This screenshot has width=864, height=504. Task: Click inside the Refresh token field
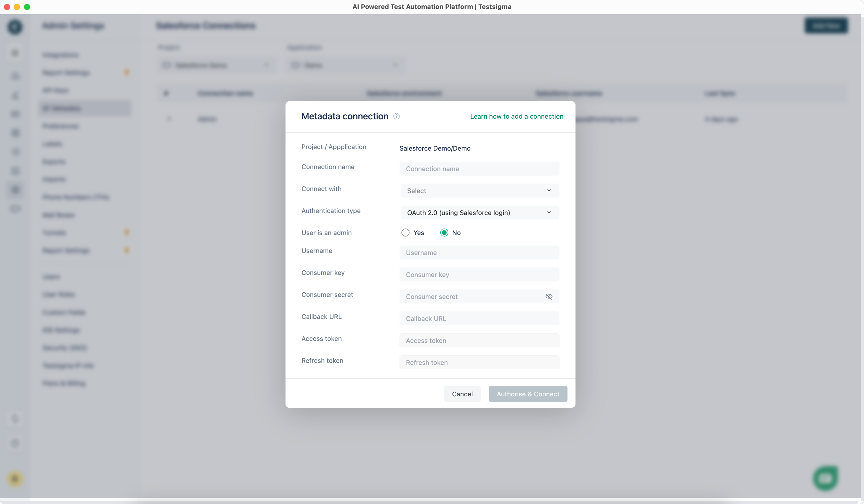(479, 362)
